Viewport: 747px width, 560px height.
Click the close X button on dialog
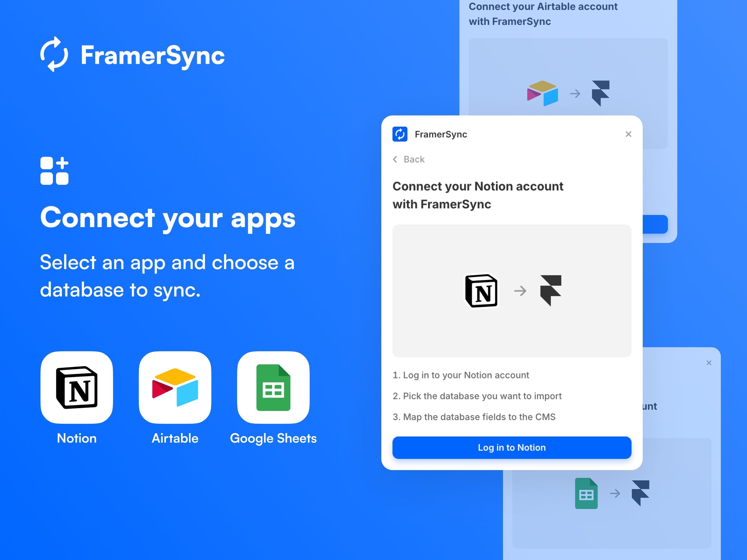pos(629,134)
